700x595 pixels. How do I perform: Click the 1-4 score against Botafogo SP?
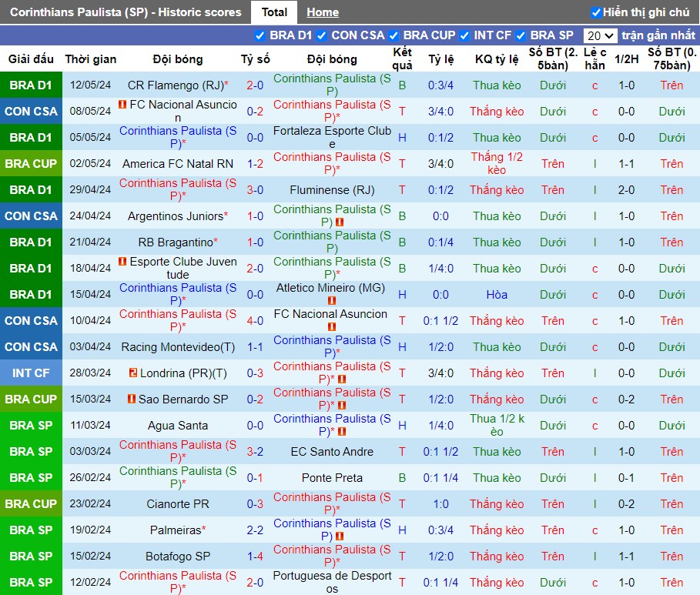(x=255, y=557)
